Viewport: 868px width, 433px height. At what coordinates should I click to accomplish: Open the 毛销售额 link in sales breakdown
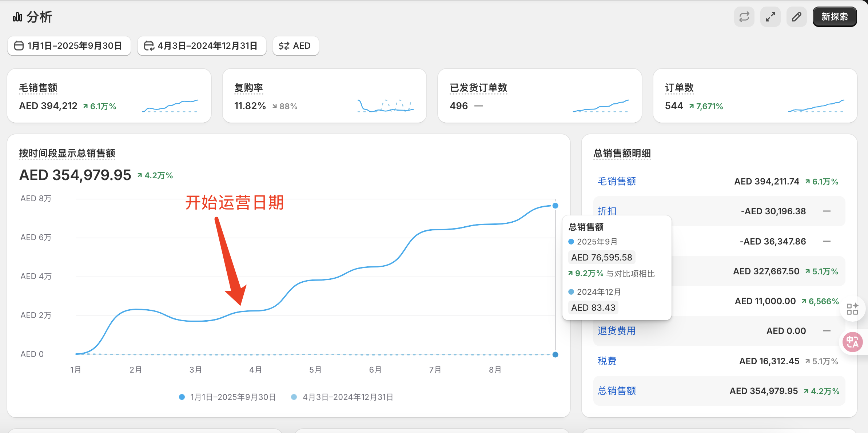pyautogui.click(x=616, y=181)
